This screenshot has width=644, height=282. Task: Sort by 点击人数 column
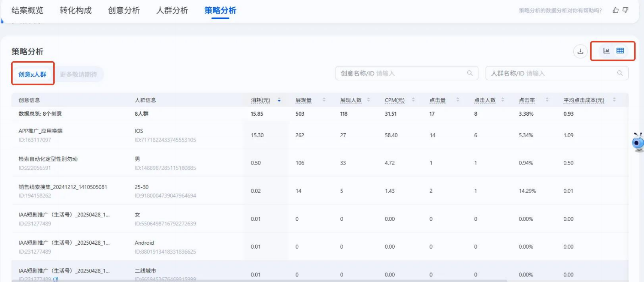point(502,100)
